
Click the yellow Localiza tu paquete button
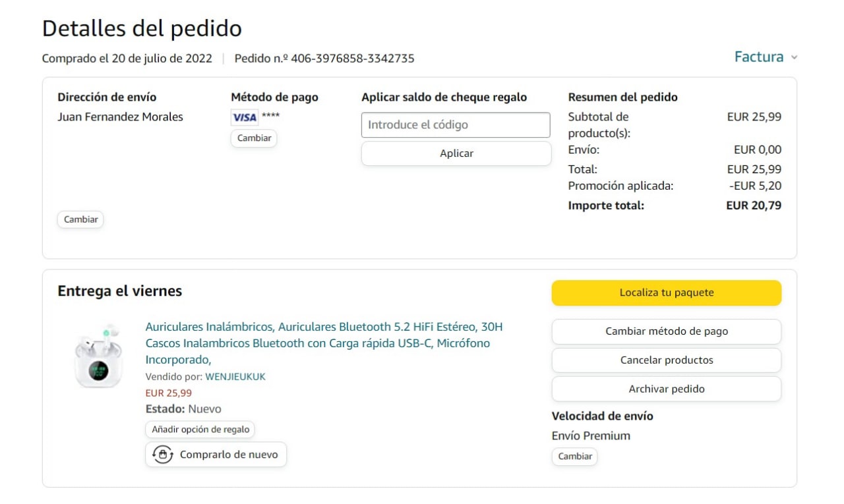click(x=666, y=293)
